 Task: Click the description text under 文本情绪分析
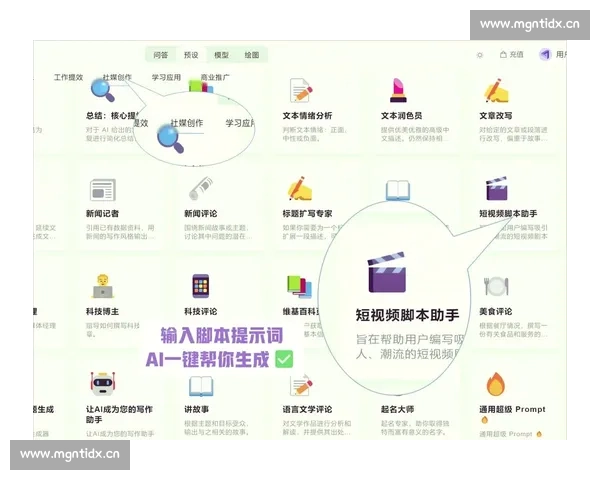(315, 134)
